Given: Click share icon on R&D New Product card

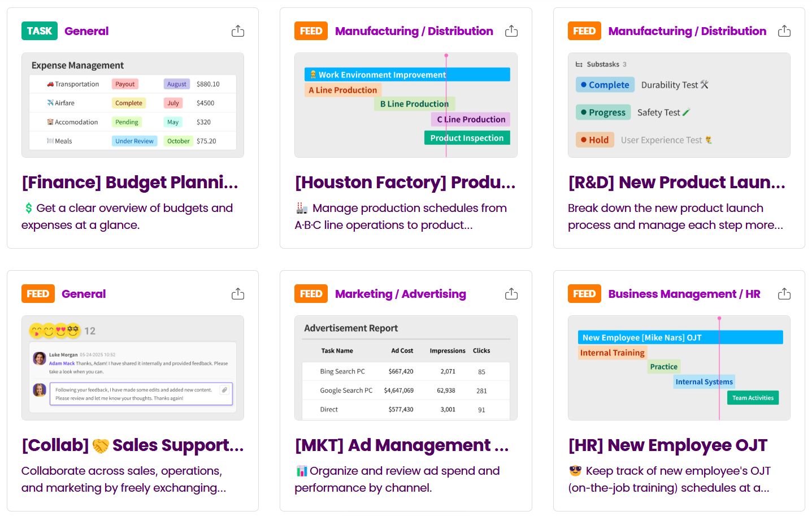Looking at the screenshot, I should click(x=784, y=31).
